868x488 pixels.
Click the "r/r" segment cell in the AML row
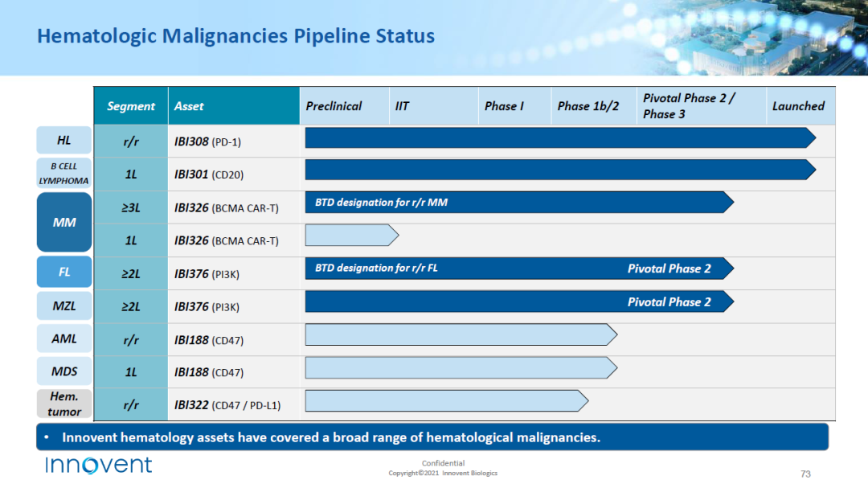point(131,339)
